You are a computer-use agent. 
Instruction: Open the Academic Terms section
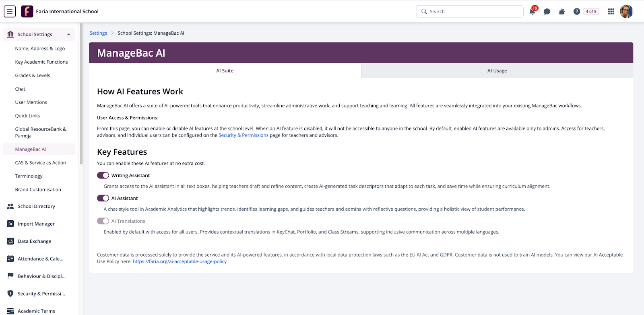point(36,311)
